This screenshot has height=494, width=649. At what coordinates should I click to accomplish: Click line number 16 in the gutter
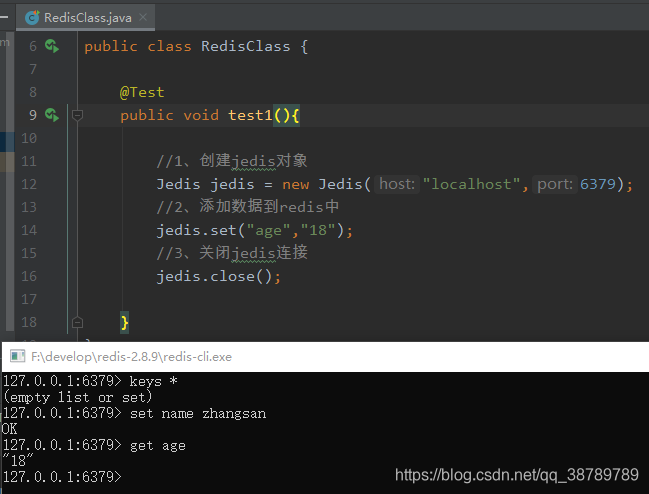coord(29,276)
